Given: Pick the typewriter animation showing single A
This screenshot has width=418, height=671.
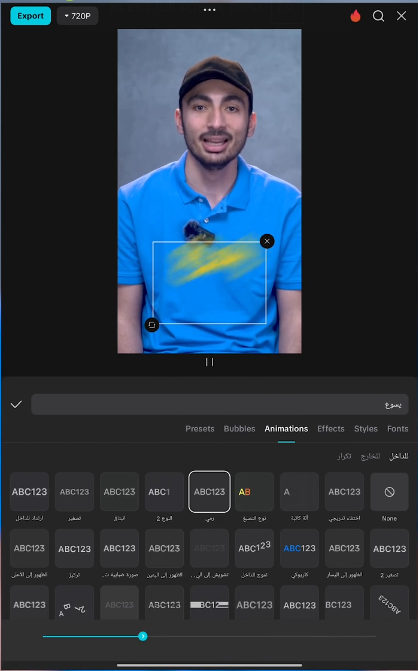Looking at the screenshot, I should coord(299,492).
